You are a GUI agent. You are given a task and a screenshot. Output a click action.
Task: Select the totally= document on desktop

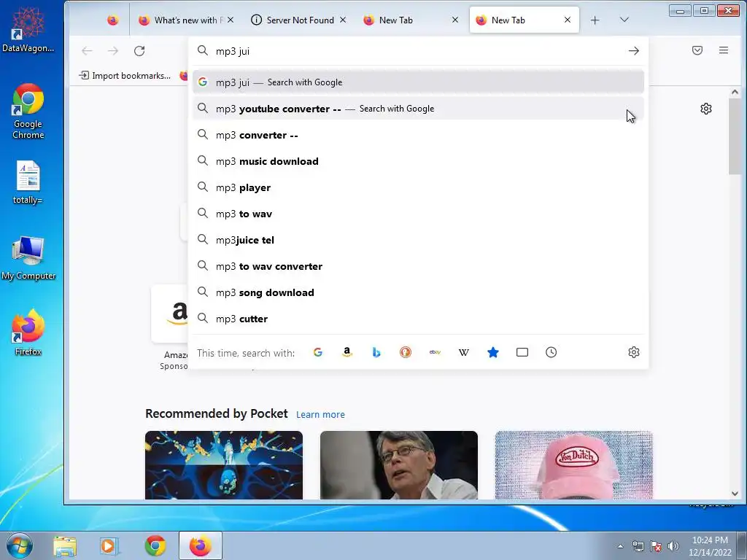pos(28,182)
